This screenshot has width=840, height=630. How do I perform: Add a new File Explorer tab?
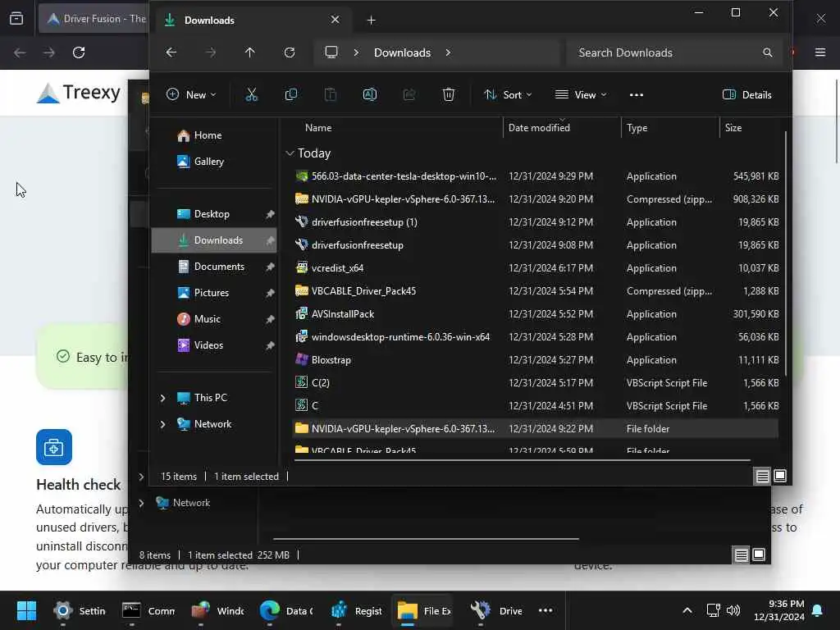point(372,20)
